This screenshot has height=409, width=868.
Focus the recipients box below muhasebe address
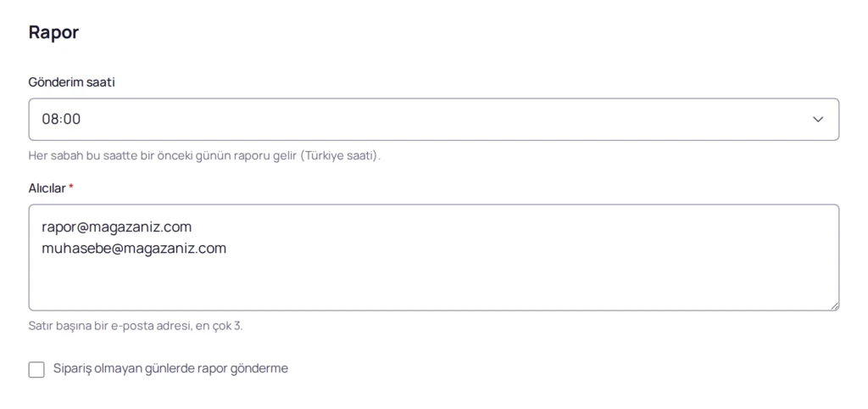[433, 283]
